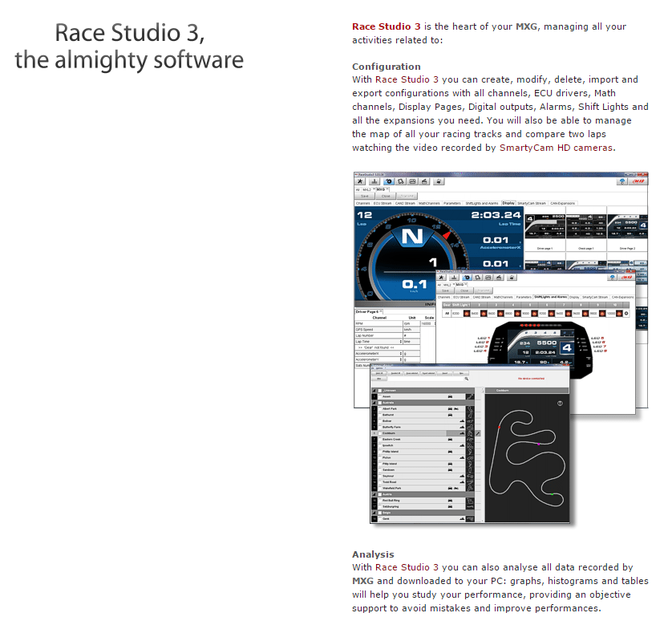Click the wrench edit icon beside Coolburn
The width and height of the screenshot is (672, 625).
478,434
